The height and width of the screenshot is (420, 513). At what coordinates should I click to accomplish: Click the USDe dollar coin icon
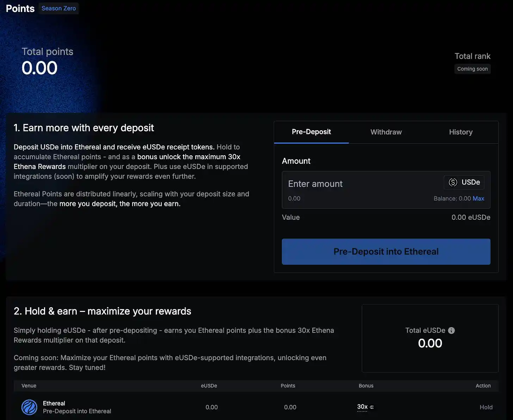453,182
